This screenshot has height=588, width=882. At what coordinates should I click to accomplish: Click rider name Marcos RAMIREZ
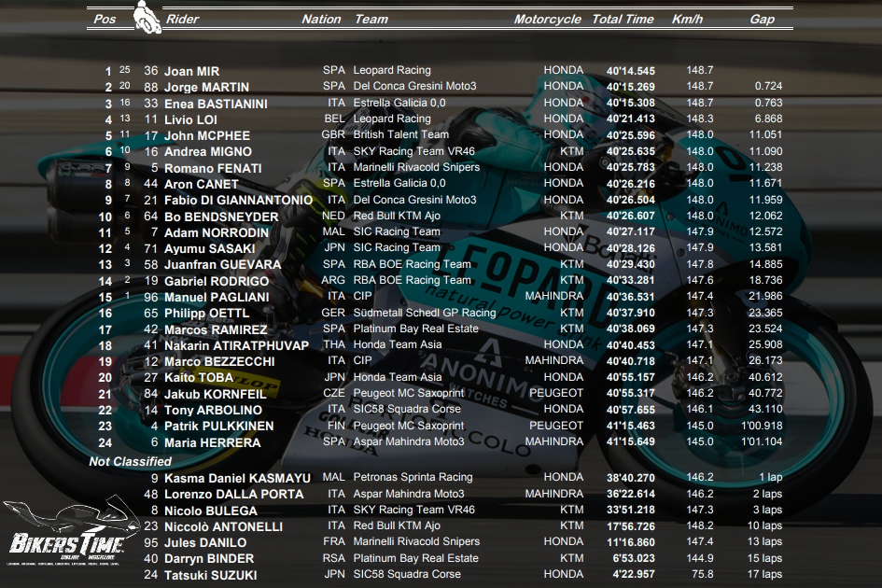pos(216,329)
